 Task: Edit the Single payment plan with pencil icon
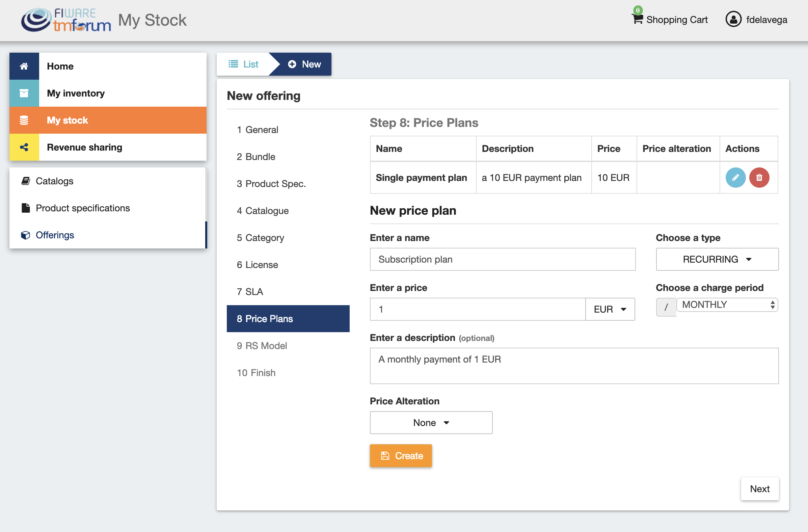pos(735,178)
